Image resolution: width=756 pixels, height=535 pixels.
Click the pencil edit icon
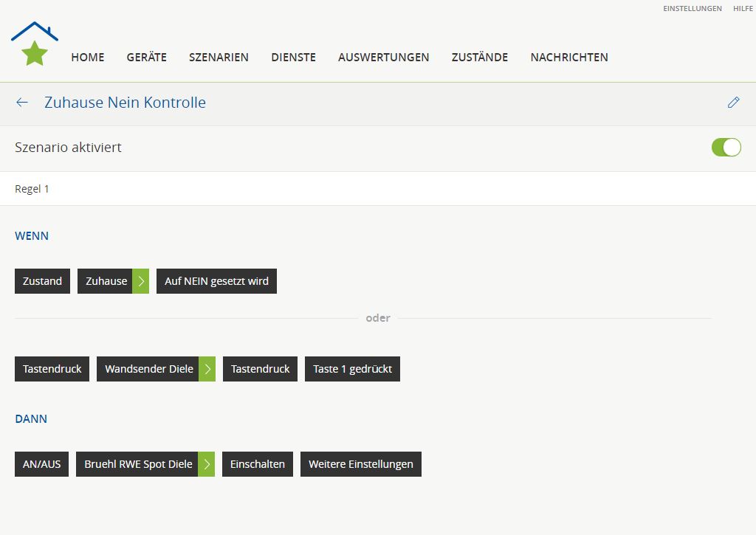tap(733, 103)
